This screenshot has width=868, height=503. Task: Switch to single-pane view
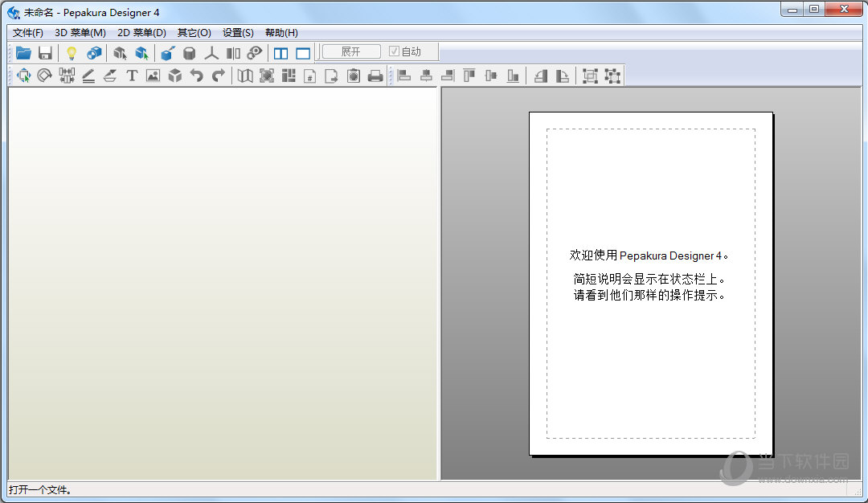click(303, 54)
